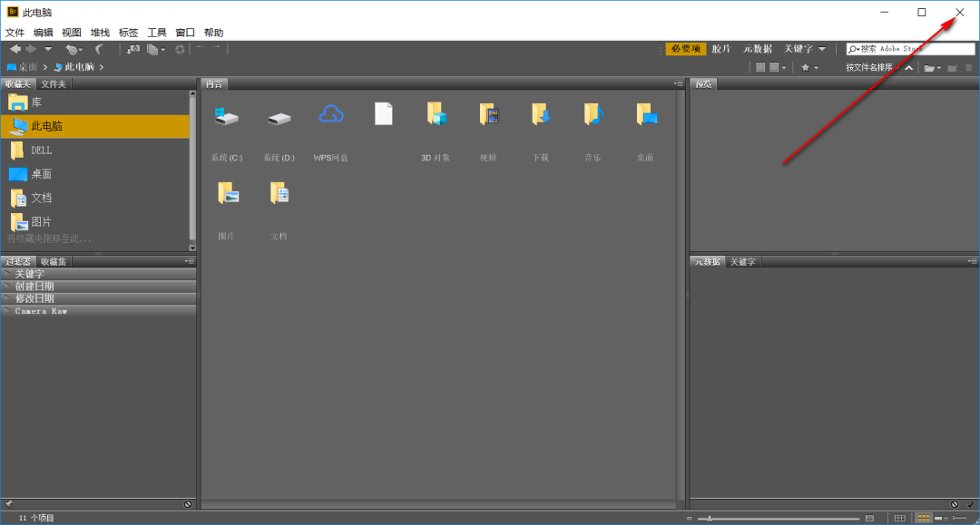This screenshot has height=525, width=980.
Task: Click the cancel circle icon in metadata panel
Action: tap(955, 504)
